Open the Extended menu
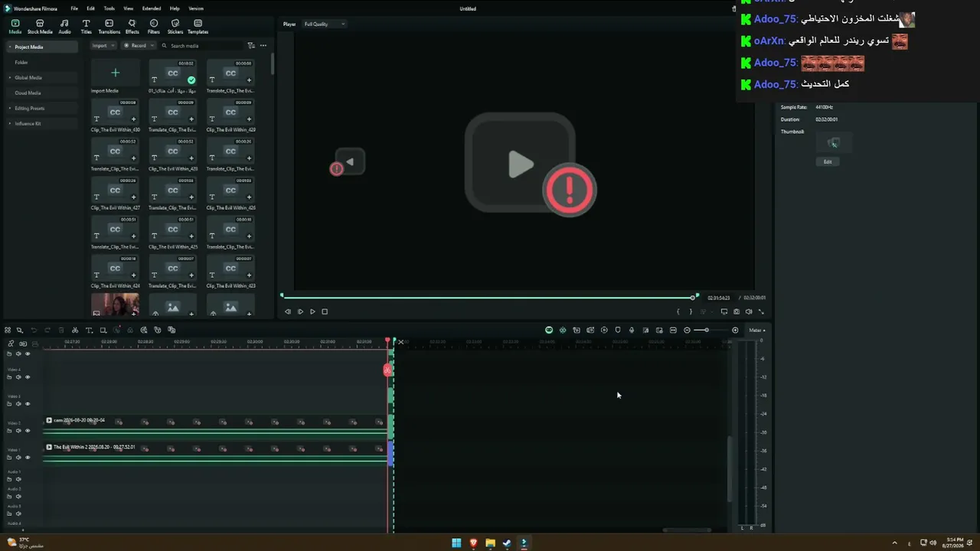The image size is (980, 551). [x=152, y=8]
